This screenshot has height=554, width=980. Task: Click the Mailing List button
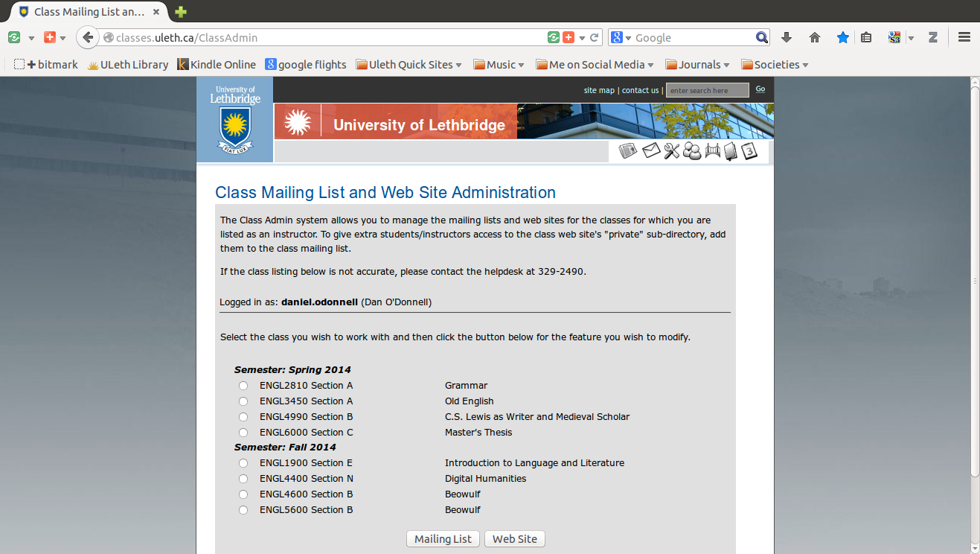pos(443,539)
